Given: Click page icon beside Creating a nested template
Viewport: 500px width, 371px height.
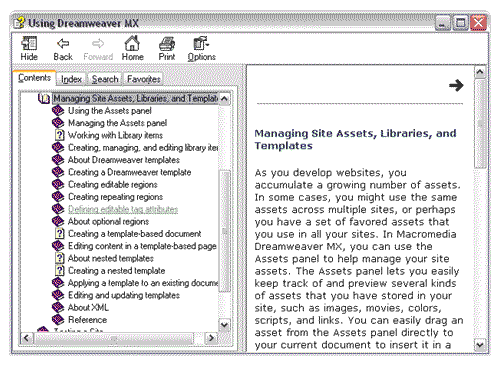Looking at the screenshot, I should 59,271.
